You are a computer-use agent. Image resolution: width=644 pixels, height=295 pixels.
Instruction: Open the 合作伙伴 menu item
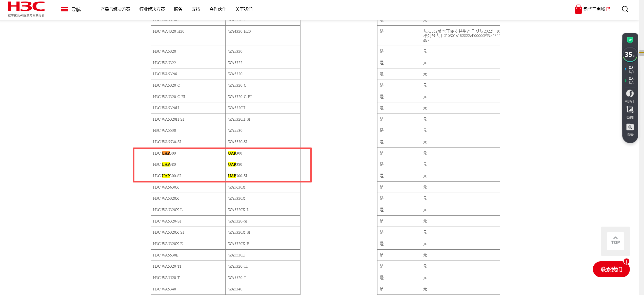pos(218,9)
